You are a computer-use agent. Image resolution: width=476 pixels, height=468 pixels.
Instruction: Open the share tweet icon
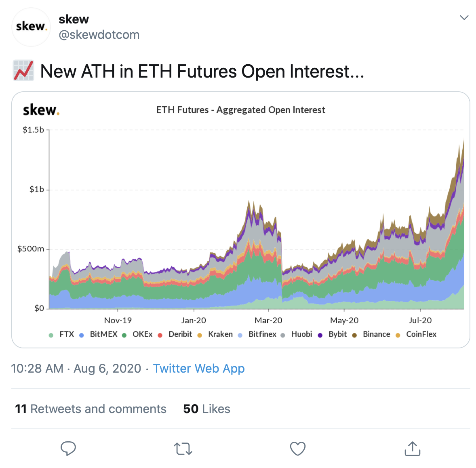click(412, 448)
